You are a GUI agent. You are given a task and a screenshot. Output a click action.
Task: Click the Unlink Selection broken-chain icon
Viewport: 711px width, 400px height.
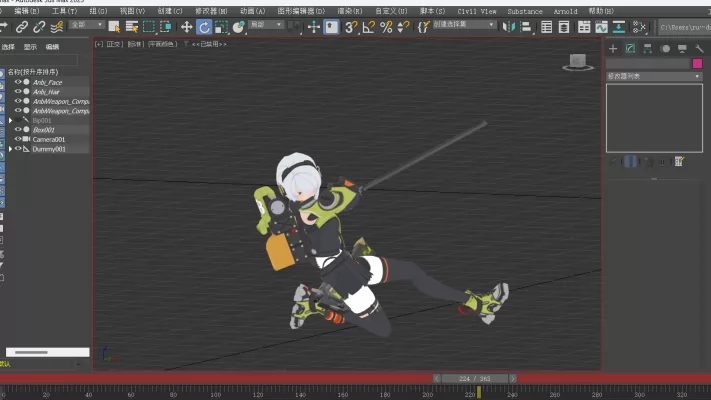tap(39, 27)
